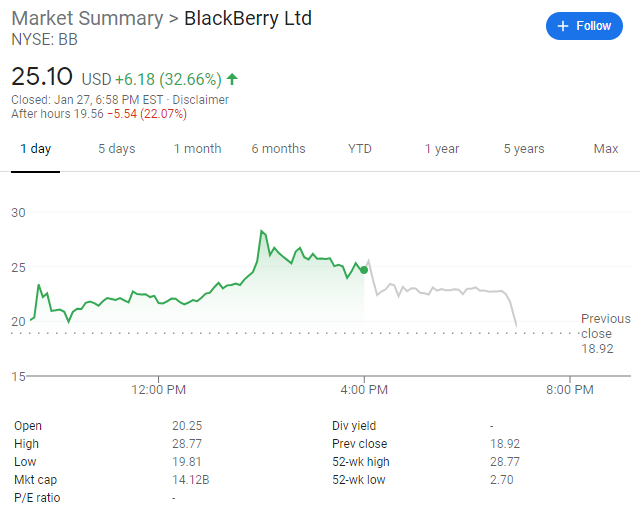Screen dimensions: 640x514
Task: Open the Market Summary link
Action: click(x=87, y=18)
